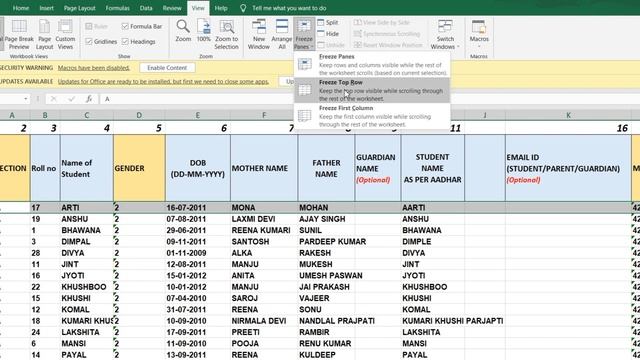
Task: Toggle the Gridlines checkbox
Action: (x=89, y=41)
